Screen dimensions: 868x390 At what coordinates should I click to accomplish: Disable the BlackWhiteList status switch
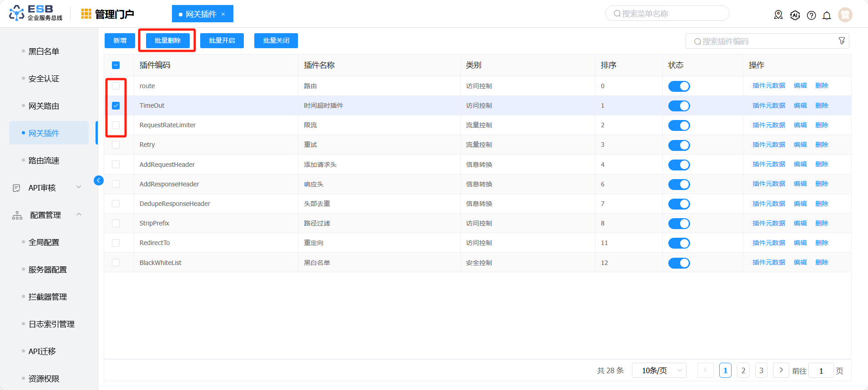(679, 263)
